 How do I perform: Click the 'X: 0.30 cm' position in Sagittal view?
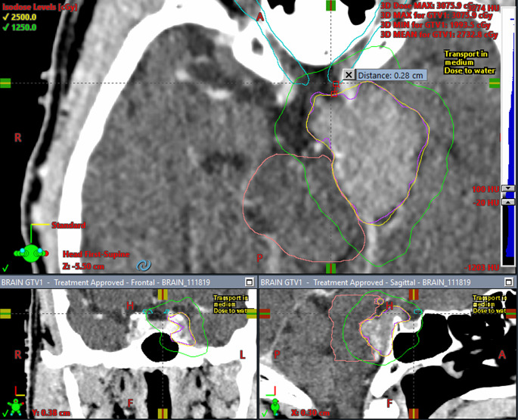pos(311,412)
